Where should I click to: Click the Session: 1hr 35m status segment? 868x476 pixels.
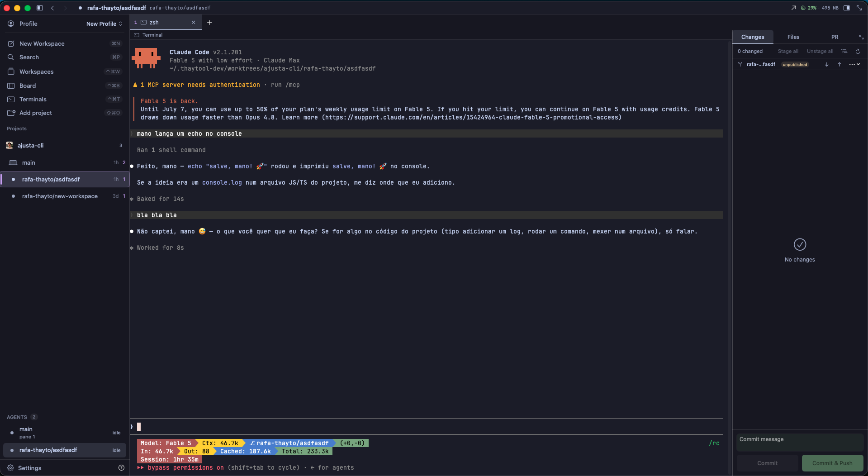tap(170, 459)
